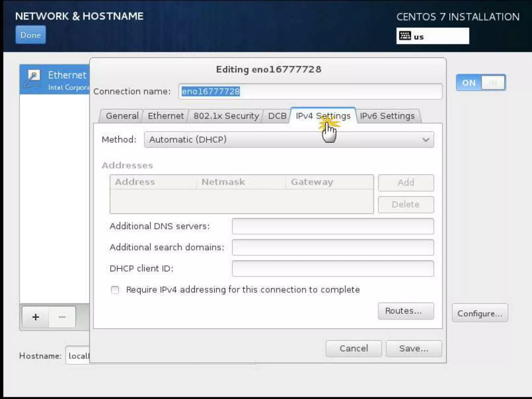The image size is (532, 399).
Task: Select the Ethernet entry in device list
Action: coord(55,79)
